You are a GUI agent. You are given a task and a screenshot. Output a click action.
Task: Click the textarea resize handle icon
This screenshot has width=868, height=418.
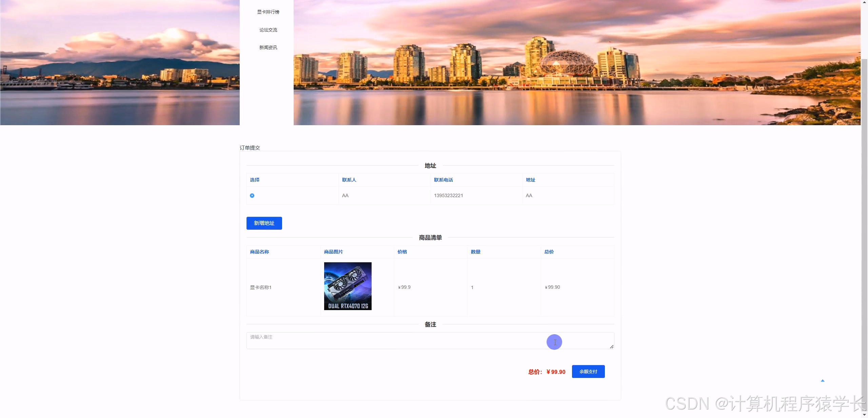[611, 346]
